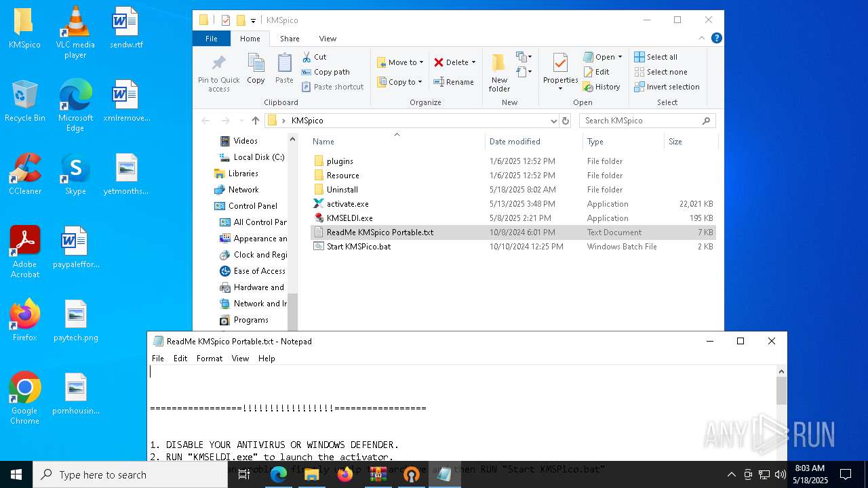Image resolution: width=868 pixels, height=488 pixels.
Task: Switch to the View ribbon tab
Action: click(x=328, y=39)
